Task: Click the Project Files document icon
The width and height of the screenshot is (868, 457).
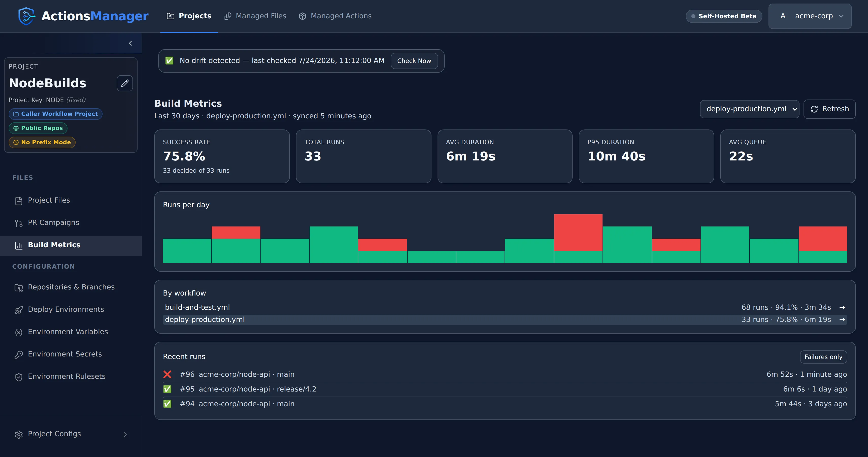Action: (19, 201)
